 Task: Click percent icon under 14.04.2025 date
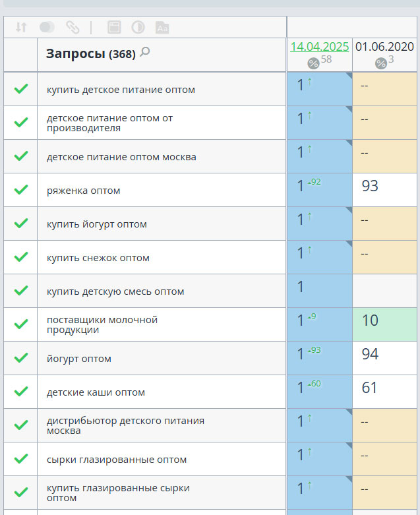pyautogui.click(x=313, y=63)
